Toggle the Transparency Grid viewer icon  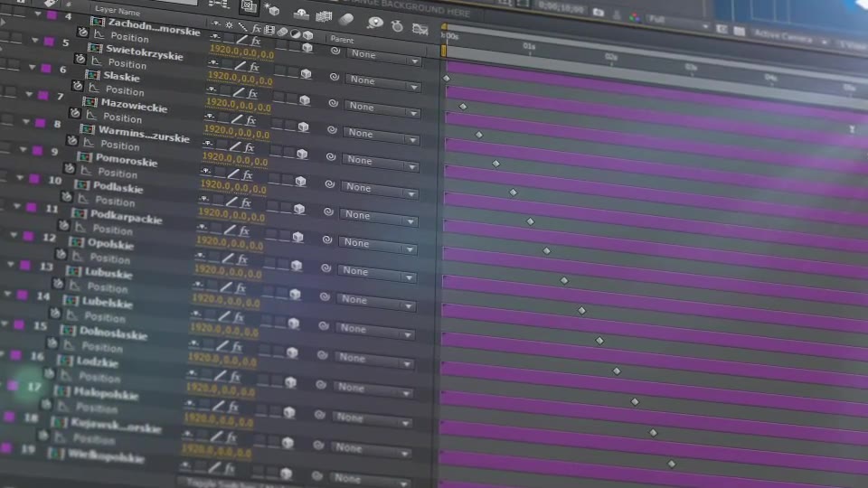coord(739,31)
